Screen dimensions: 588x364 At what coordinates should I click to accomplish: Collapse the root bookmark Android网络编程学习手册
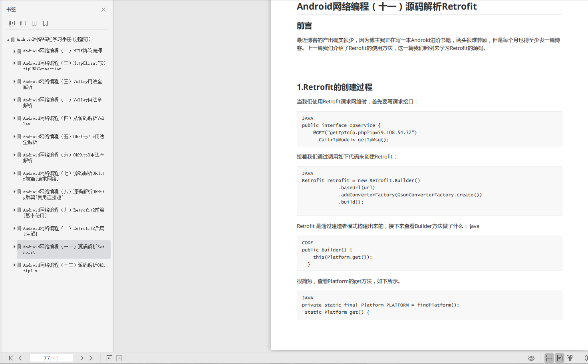point(8,40)
